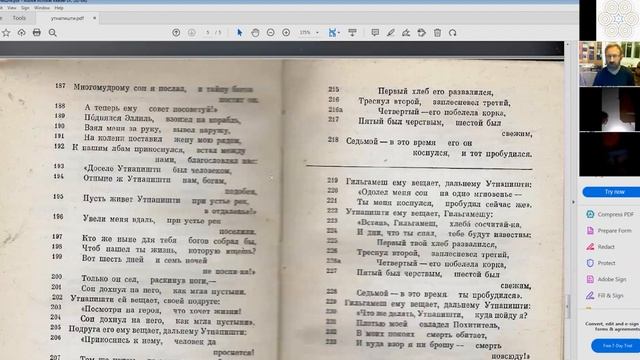Image resolution: width=640 pixels, height=360 pixels.
Task: Switch to the Tools tab
Action: pos(19,18)
